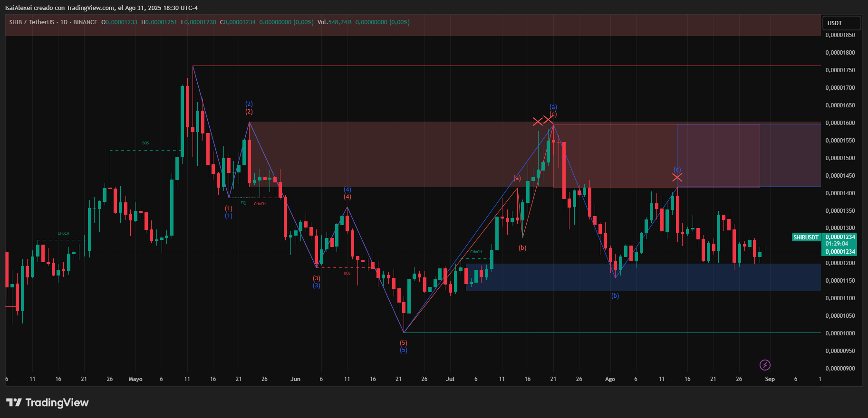The height and width of the screenshot is (418, 868).
Task: Click the Mayo label on time axis
Action: tap(135, 379)
